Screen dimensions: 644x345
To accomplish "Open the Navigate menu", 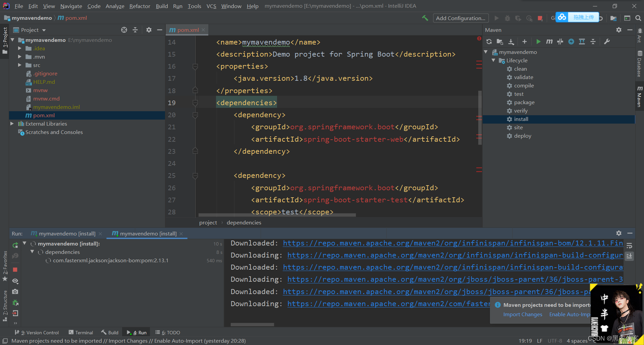I will 71,6.
